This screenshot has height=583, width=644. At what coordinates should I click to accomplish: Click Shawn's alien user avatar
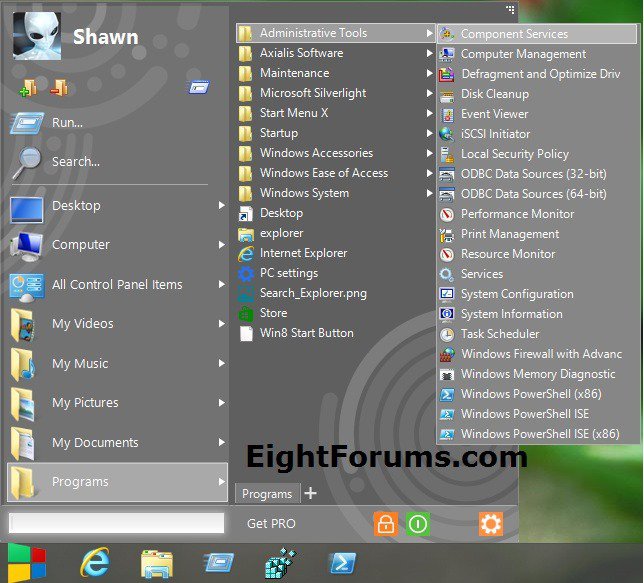coord(37,36)
